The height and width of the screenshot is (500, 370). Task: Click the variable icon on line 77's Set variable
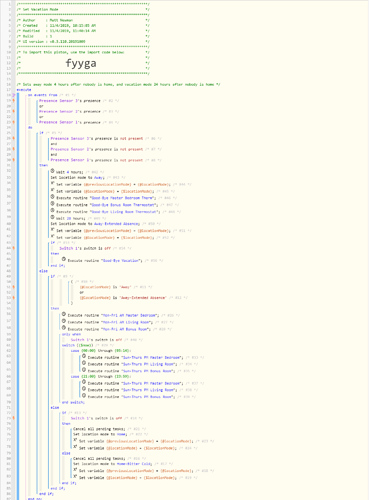(75, 440)
